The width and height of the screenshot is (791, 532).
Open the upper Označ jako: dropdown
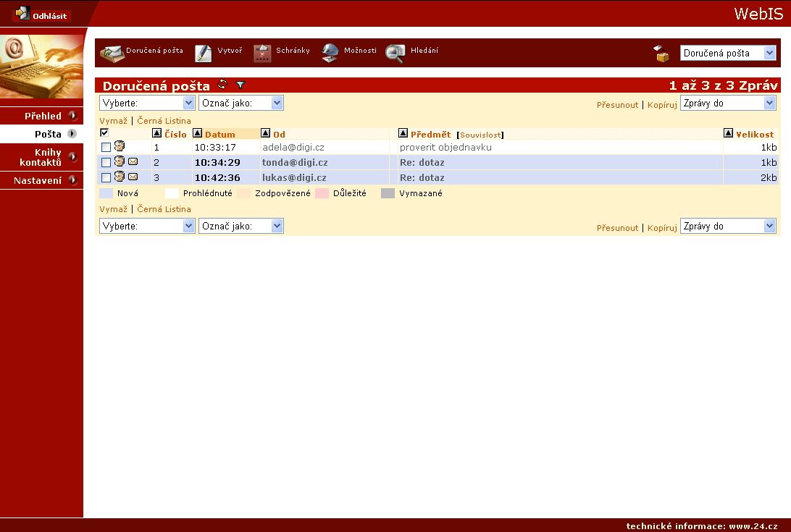[241, 103]
